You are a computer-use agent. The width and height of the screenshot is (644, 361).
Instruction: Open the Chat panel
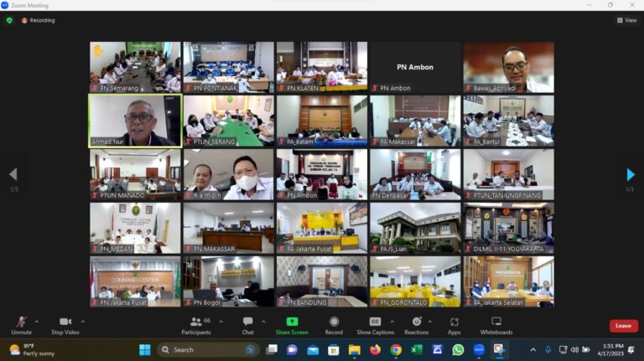point(248,322)
